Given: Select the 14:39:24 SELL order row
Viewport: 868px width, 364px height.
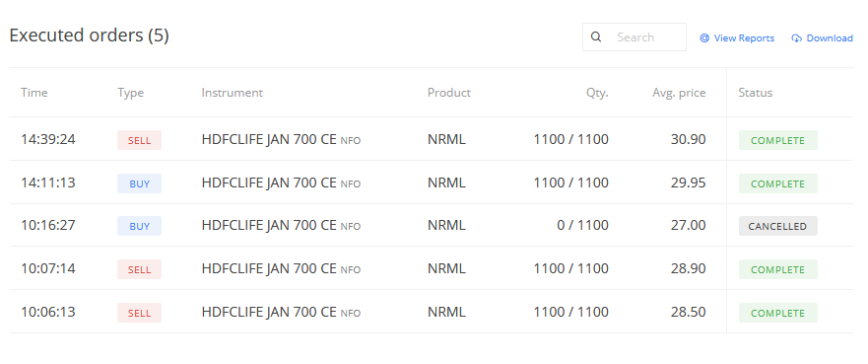Looking at the screenshot, I should (x=432, y=139).
